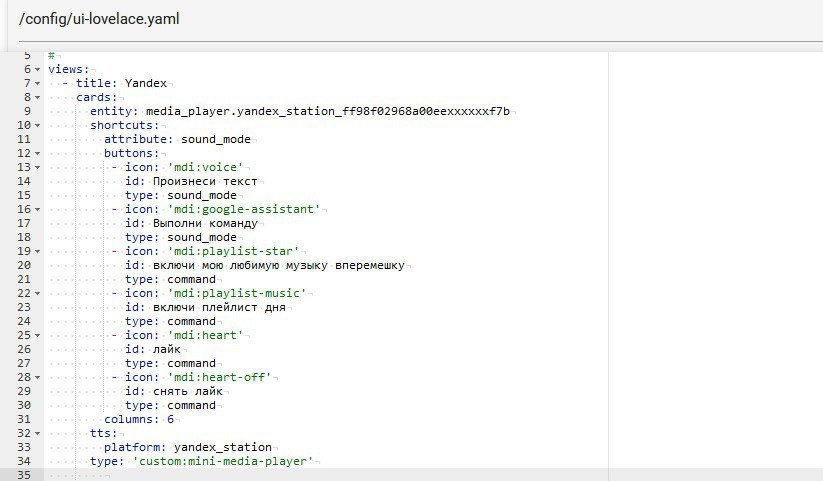Viewport: 823px width, 481px height.
Task: Click 'command' type value on line 21
Action: [191, 279]
